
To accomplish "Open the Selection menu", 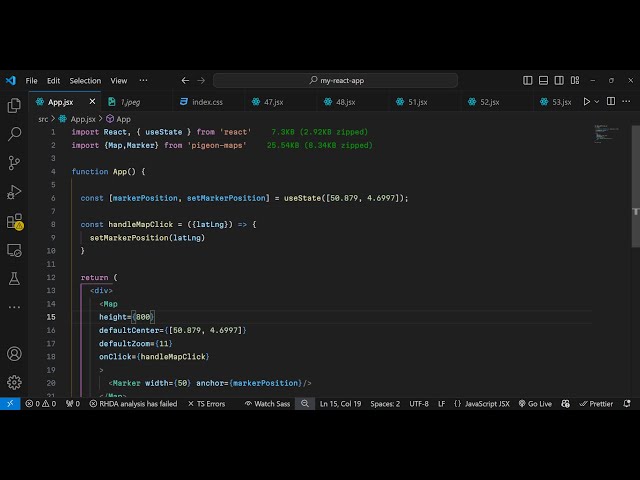I will click(x=85, y=80).
